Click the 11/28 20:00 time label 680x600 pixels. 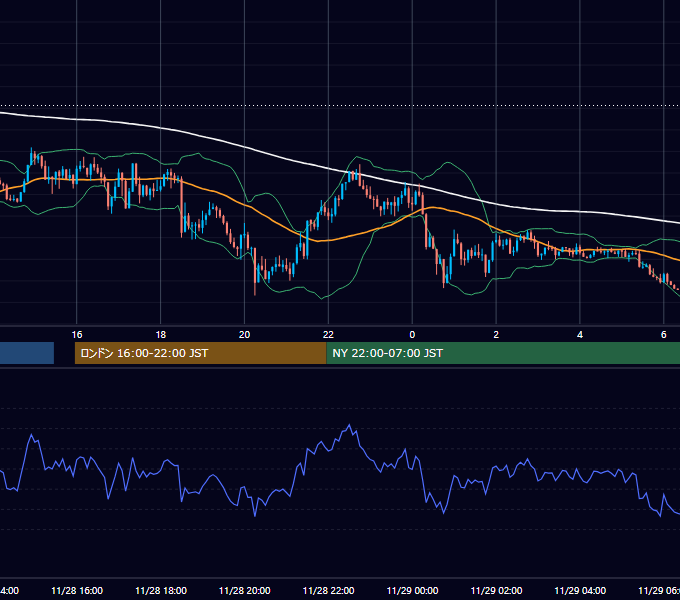point(245,590)
